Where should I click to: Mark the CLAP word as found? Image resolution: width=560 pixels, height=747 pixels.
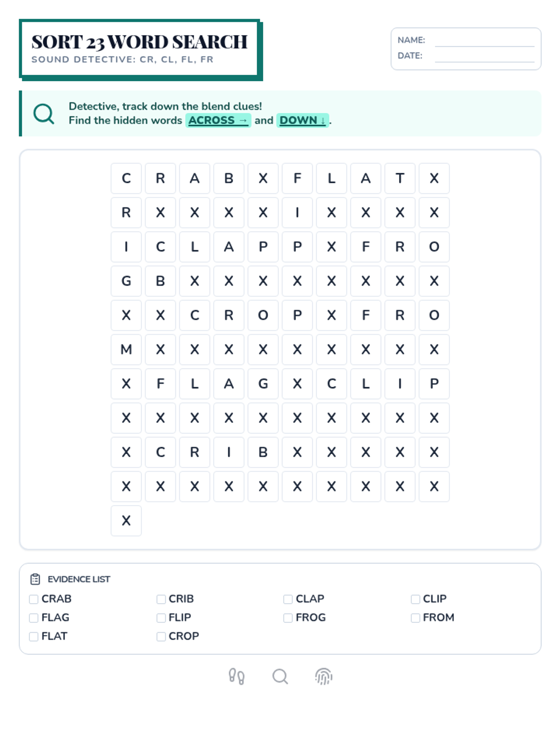coord(288,599)
